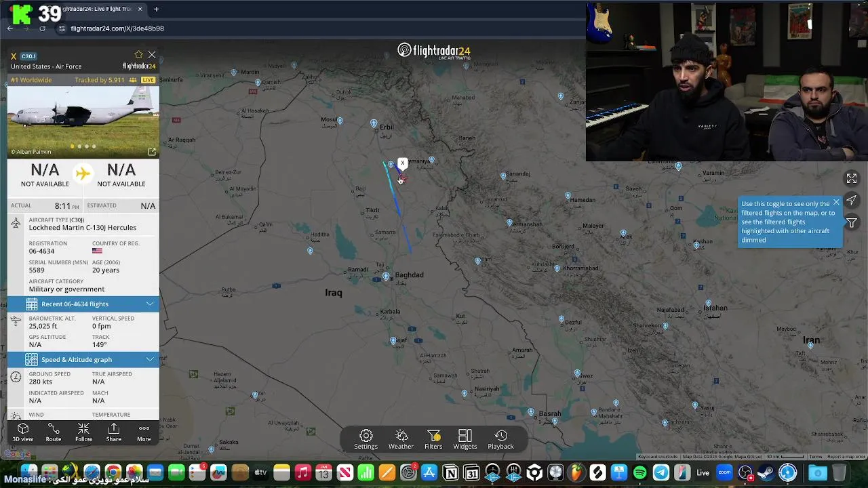Image resolution: width=868 pixels, height=488 pixels.
Task: Click the Speed & Altitude graph icon
Action: click(31, 359)
